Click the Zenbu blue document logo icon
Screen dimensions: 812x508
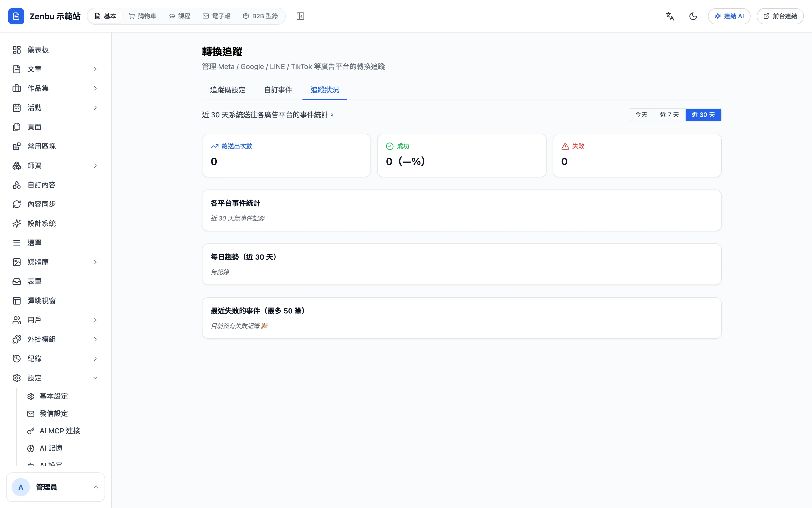point(16,16)
